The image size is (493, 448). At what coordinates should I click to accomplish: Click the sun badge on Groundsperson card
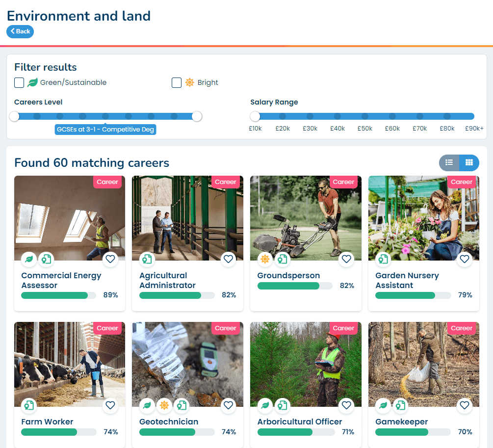click(x=265, y=259)
